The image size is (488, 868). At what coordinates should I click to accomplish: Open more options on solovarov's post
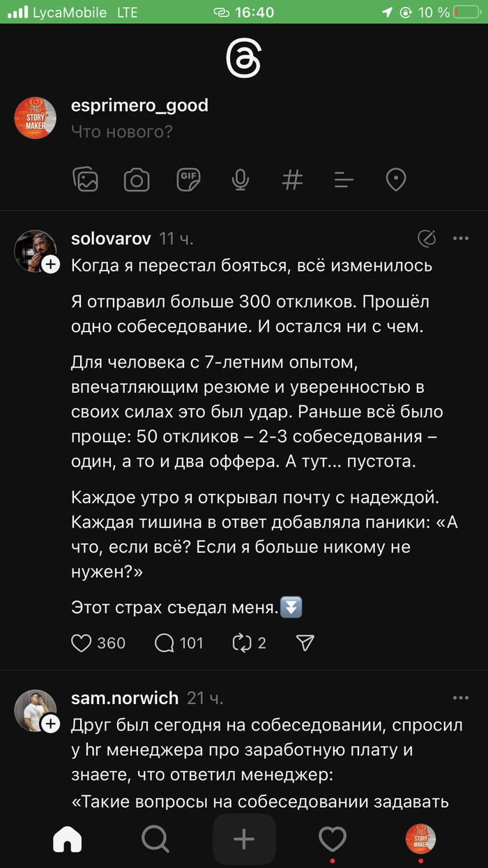[461, 239]
